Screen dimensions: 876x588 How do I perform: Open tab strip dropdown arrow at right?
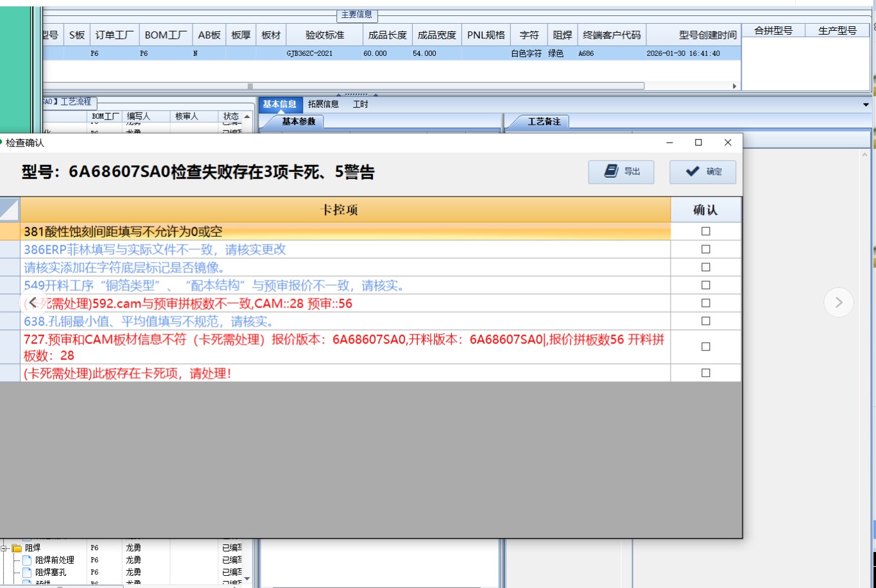coord(866,105)
